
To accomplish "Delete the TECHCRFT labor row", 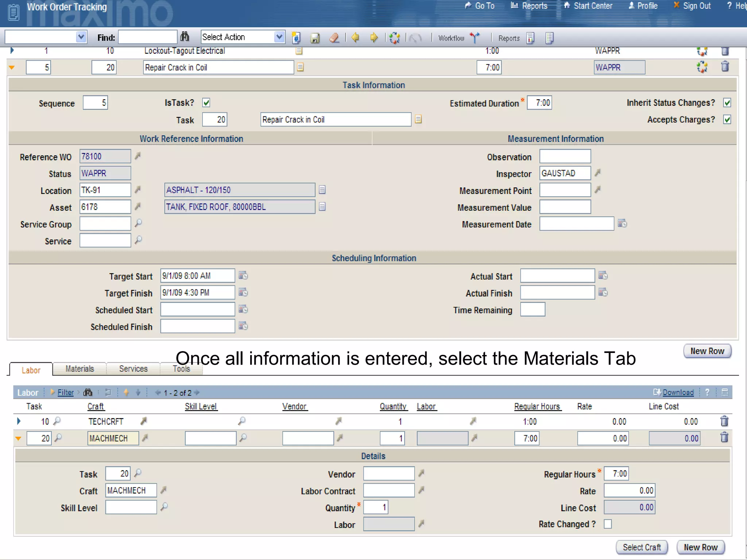I will 724,421.
